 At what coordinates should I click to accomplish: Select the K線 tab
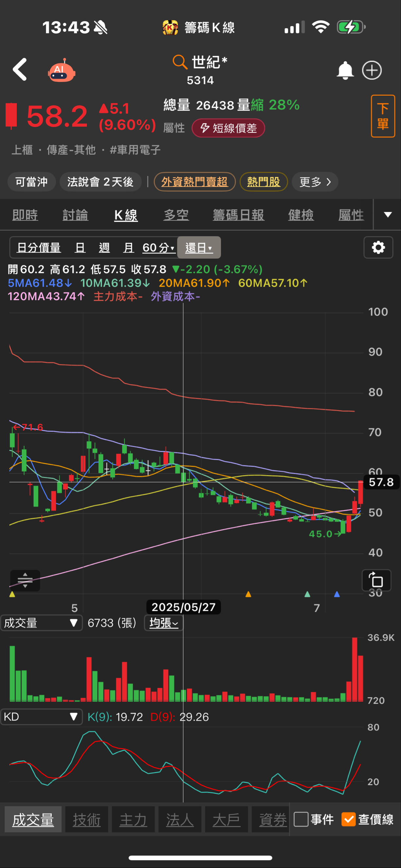(126, 215)
